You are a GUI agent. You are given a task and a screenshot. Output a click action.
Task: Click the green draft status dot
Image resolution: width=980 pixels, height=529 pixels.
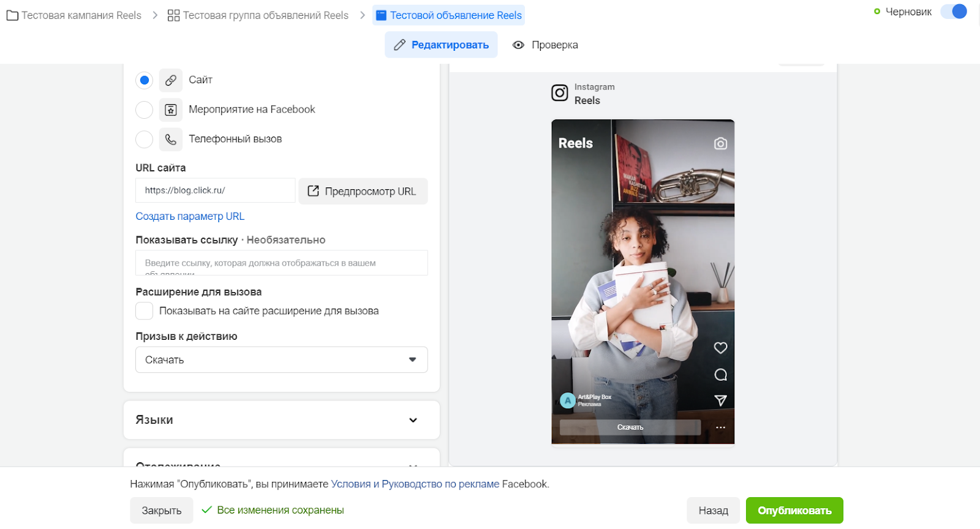(x=877, y=12)
